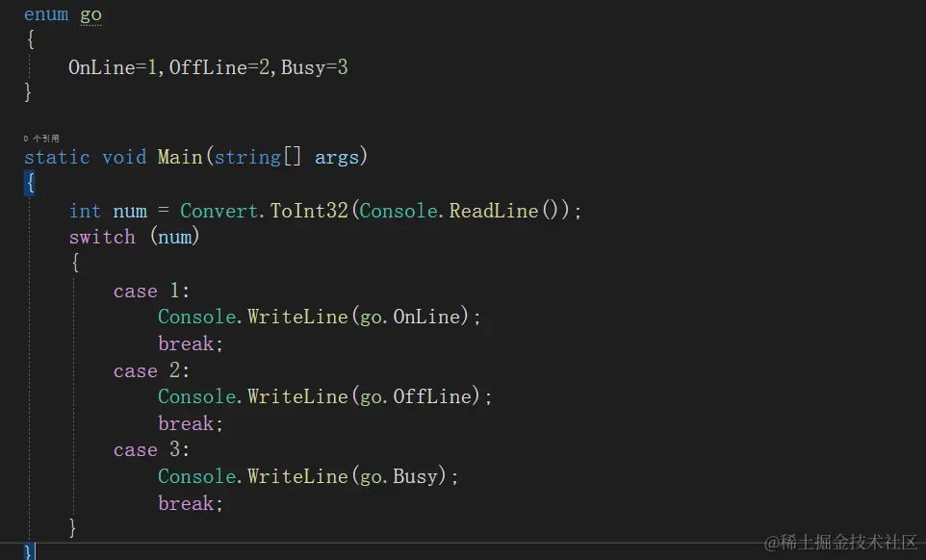Viewport: 926px width, 560px height.
Task: Click the 'switch' keyword
Action: (x=102, y=238)
